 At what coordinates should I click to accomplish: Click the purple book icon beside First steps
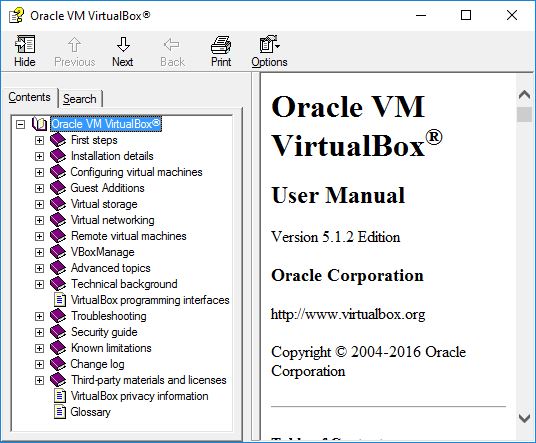point(58,140)
